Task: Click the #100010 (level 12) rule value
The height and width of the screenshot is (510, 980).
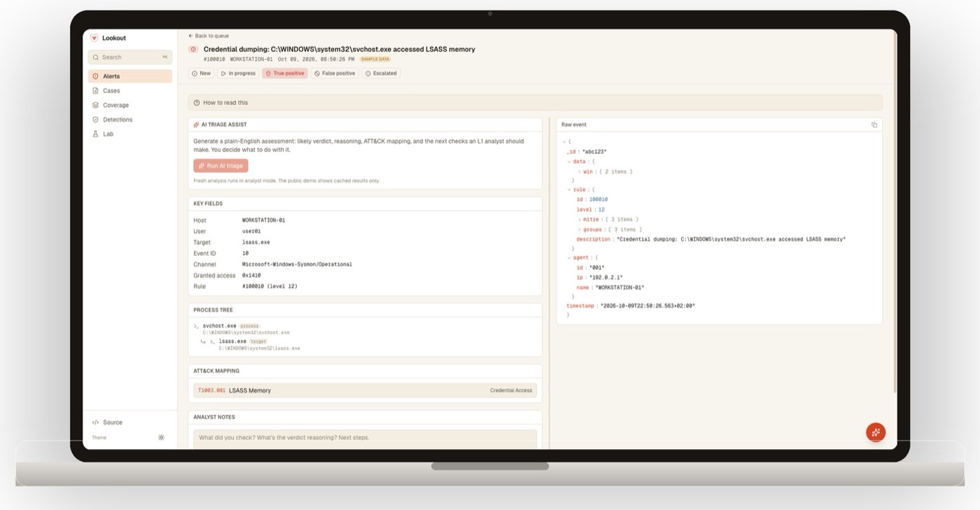Action: (x=269, y=286)
